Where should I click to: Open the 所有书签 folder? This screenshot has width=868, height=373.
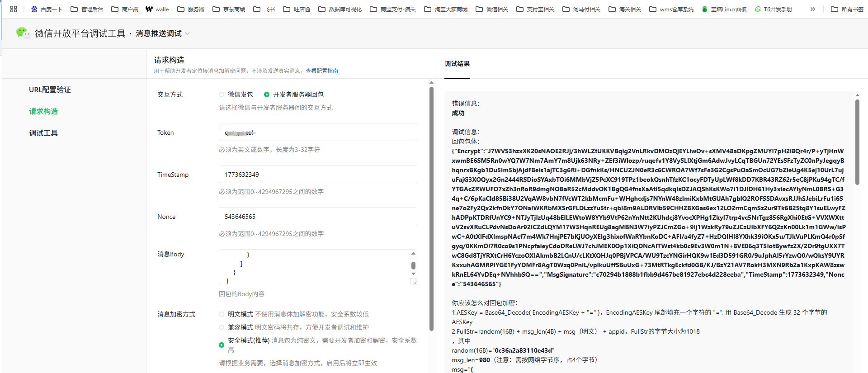[x=847, y=9]
